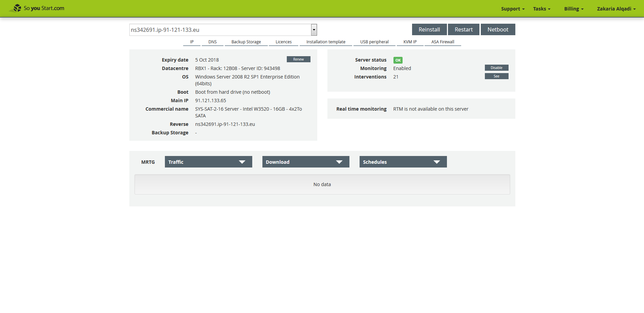Viewport: 644px width, 313px height.
Task: Open Zakaria Alqadi account menu
Action: click(x=616, y=9)
